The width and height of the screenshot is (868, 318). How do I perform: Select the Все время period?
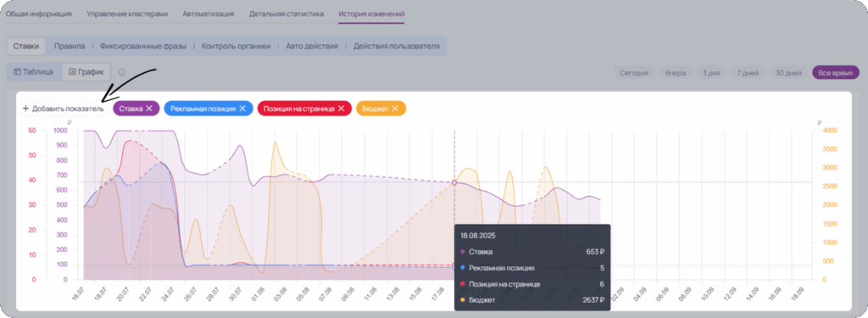click(x=835, y=73)
